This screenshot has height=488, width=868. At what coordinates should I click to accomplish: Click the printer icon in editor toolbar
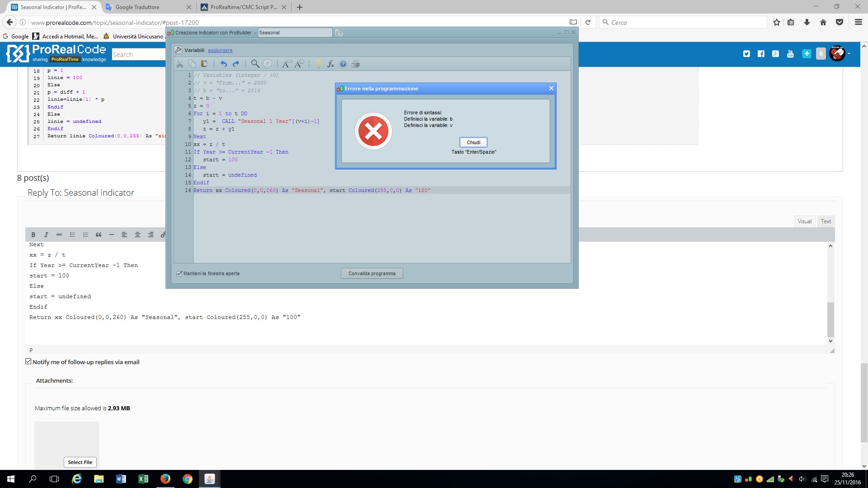[x=355, y=64]
